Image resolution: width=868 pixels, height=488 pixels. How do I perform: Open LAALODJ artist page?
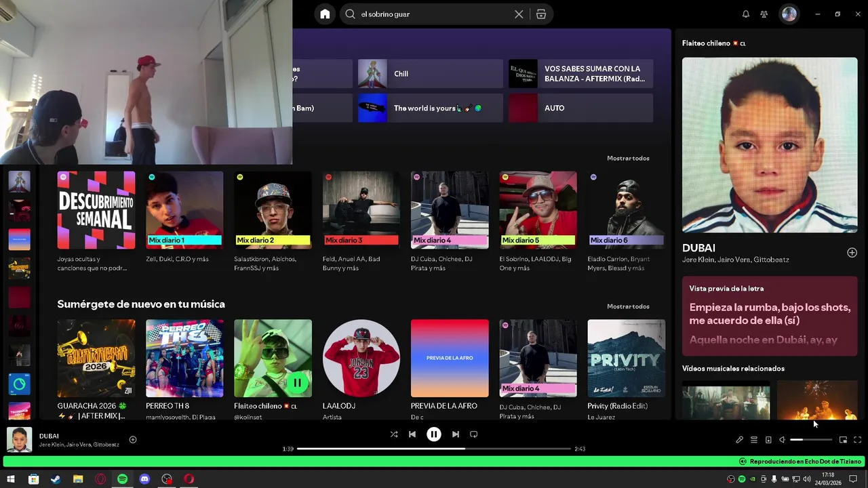tap(361, 359)
